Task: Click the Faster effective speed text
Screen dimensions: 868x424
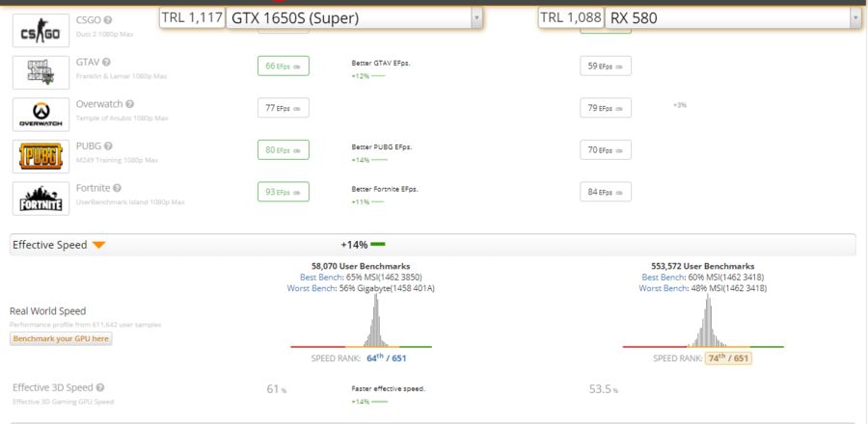Action: (x=388, y=388)
